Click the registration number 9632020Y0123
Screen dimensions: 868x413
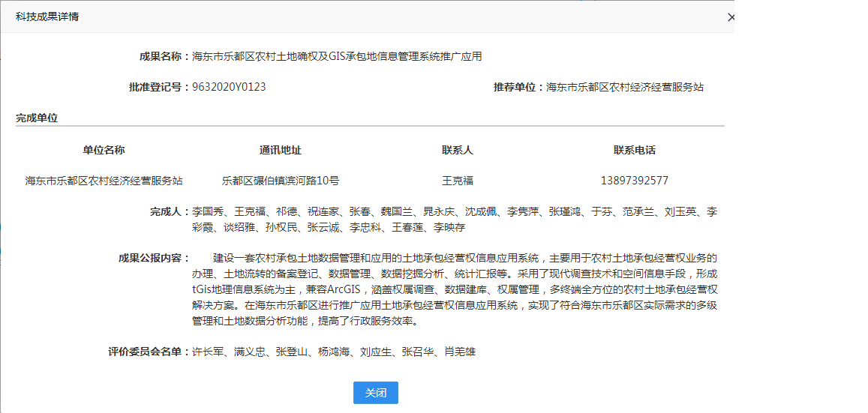pyautogui.click(x=229, y=87)
